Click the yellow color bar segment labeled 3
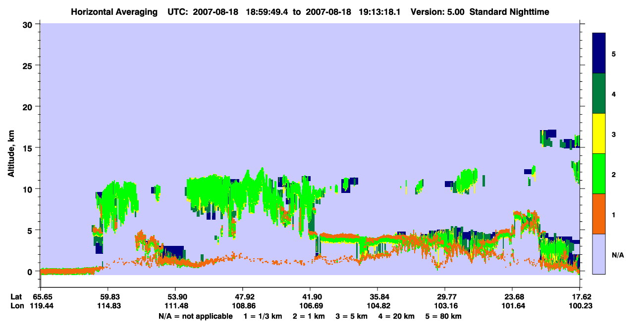Viewport: 644px width, 330px height. (x=599, y=134)
